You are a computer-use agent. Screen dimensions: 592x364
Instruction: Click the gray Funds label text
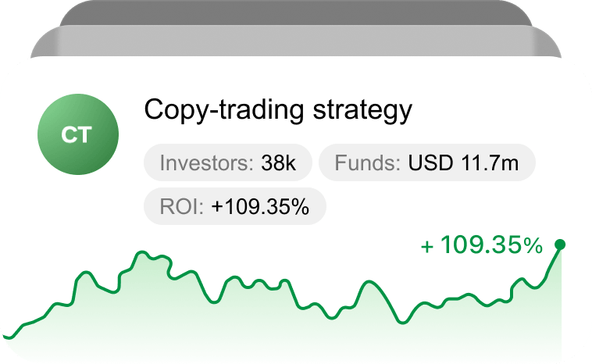(x=367, y=164)
